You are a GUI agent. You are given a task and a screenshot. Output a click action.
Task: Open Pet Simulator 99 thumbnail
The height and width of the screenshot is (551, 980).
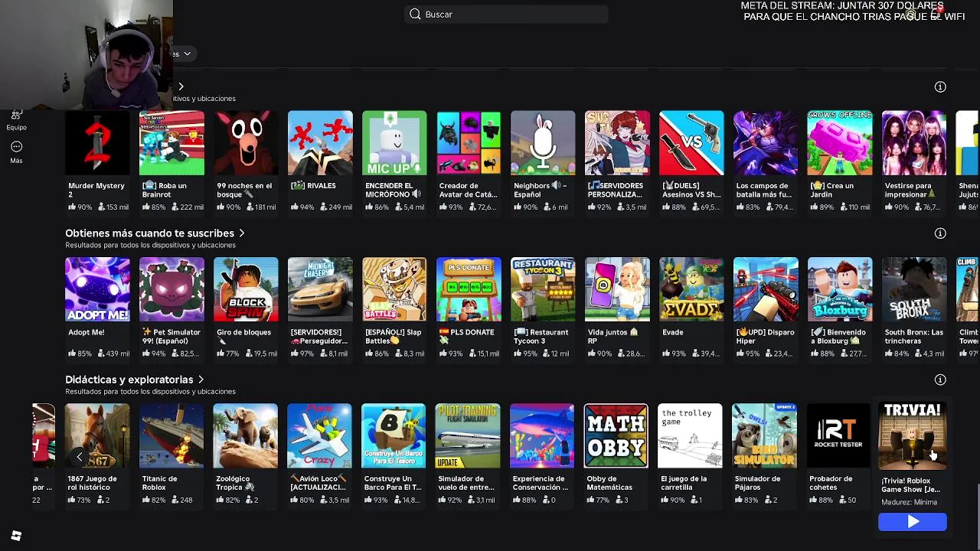pyautogui.click(x=171, y=289)
